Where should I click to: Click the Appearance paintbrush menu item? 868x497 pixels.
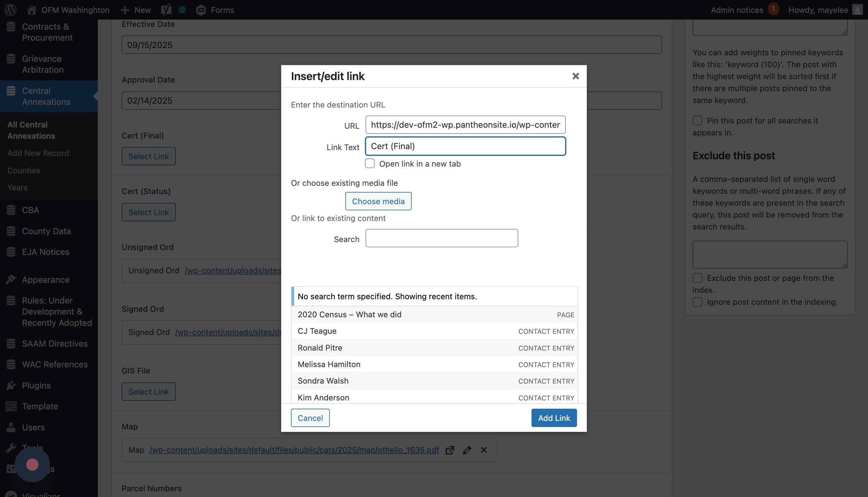point(46,280)
